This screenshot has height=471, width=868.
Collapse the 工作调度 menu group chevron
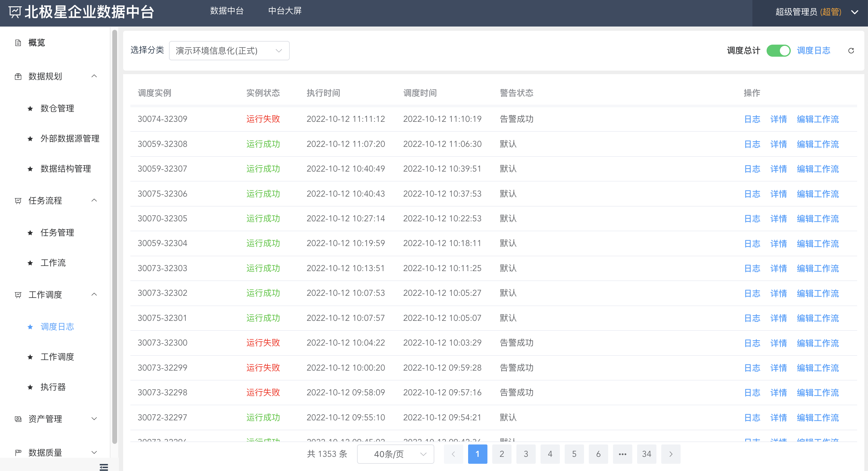click(x=94, y=294)
